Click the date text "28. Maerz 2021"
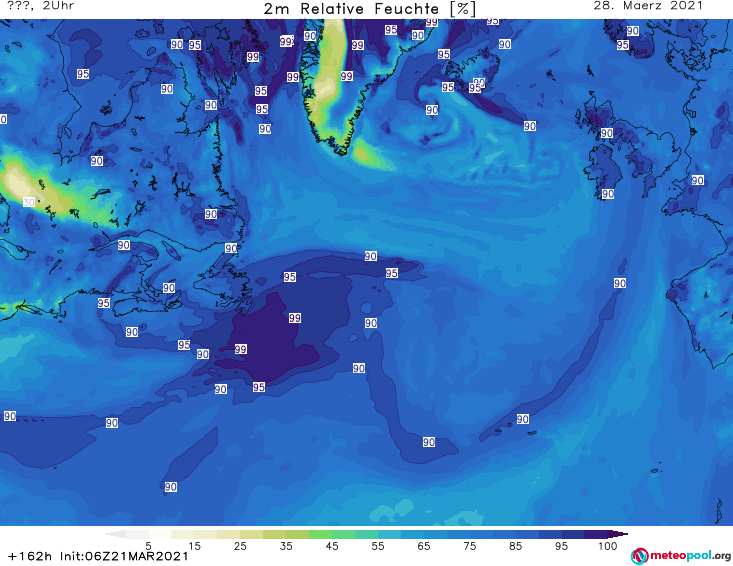 pos(648,6)
